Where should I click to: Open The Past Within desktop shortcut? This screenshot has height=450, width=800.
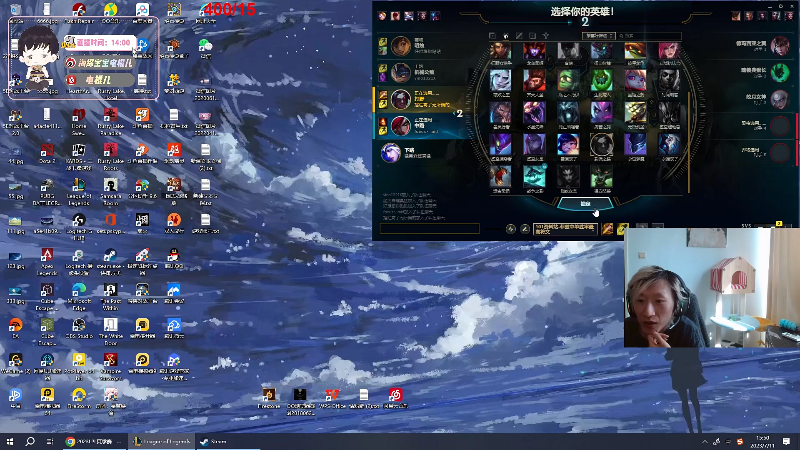coord(110,296)
